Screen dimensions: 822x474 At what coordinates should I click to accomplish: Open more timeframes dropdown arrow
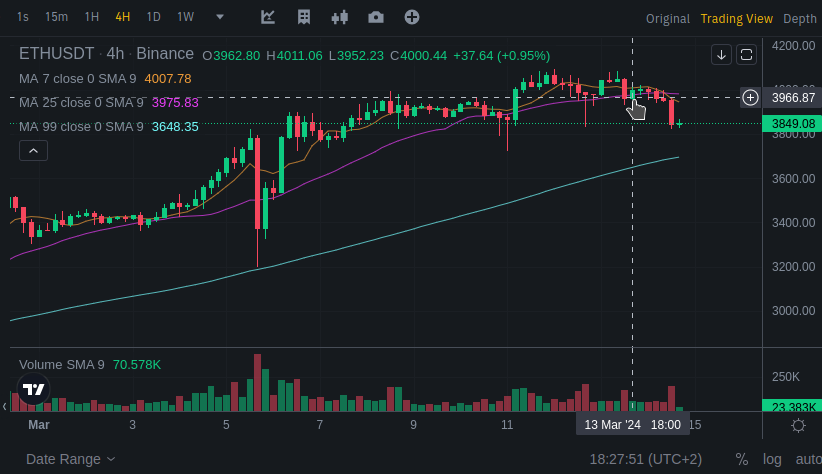click(220, 17)
